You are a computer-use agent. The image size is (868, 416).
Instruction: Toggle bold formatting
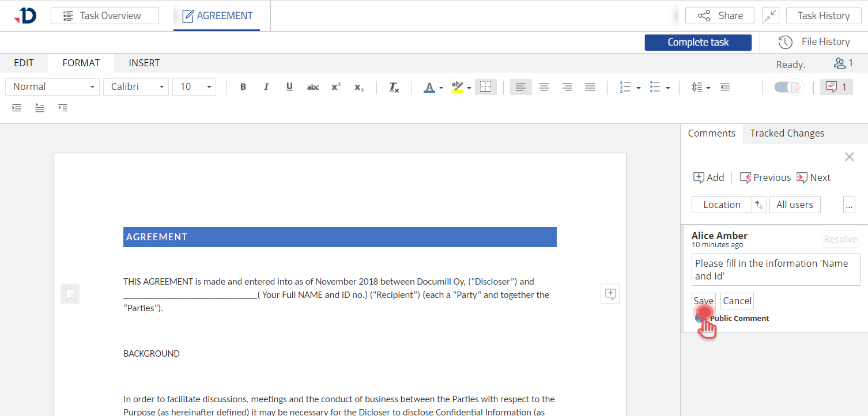(x=243, y=87)
